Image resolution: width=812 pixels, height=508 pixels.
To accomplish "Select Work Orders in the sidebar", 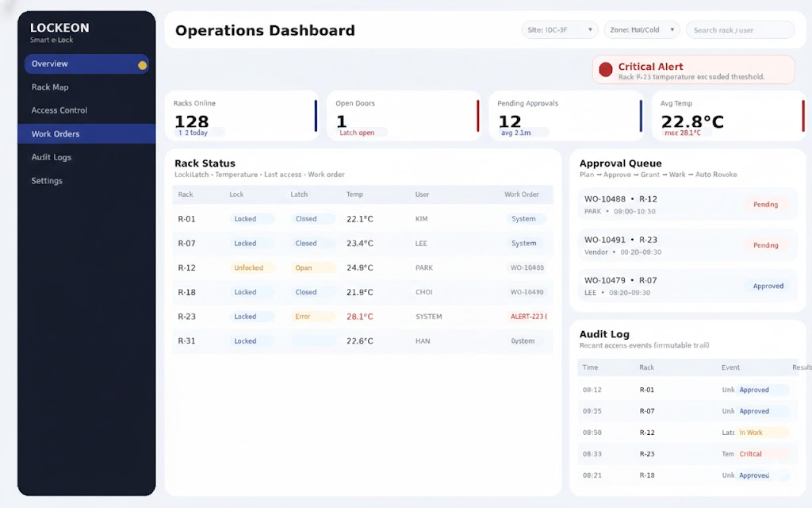I will [56, 134].
